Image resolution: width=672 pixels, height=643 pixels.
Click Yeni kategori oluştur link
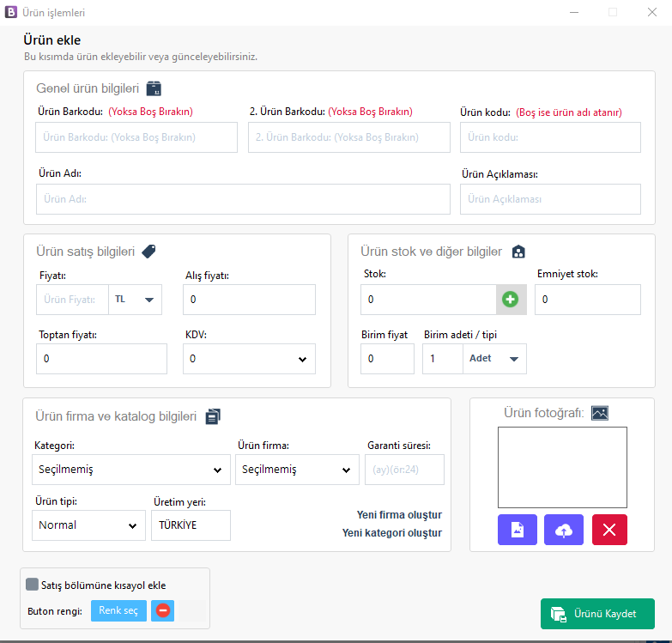click(391, 533)
